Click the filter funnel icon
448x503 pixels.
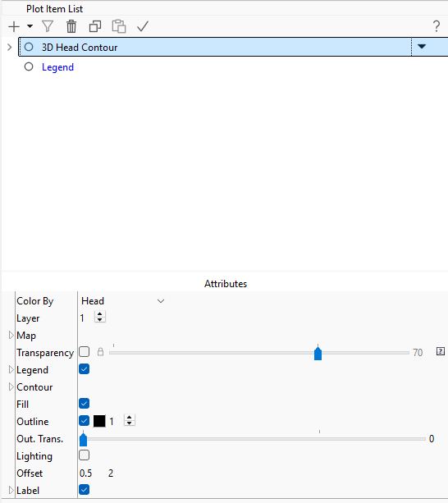coord(48,26)
